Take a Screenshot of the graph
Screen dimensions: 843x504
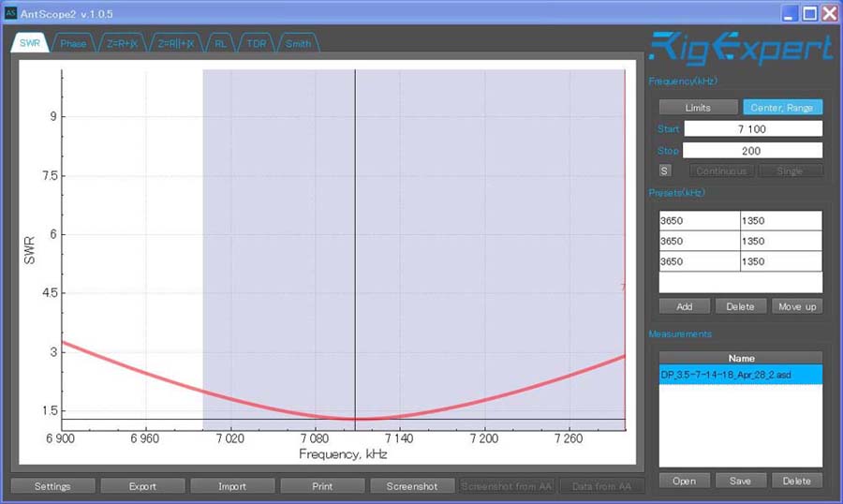[x=410, y=486]
